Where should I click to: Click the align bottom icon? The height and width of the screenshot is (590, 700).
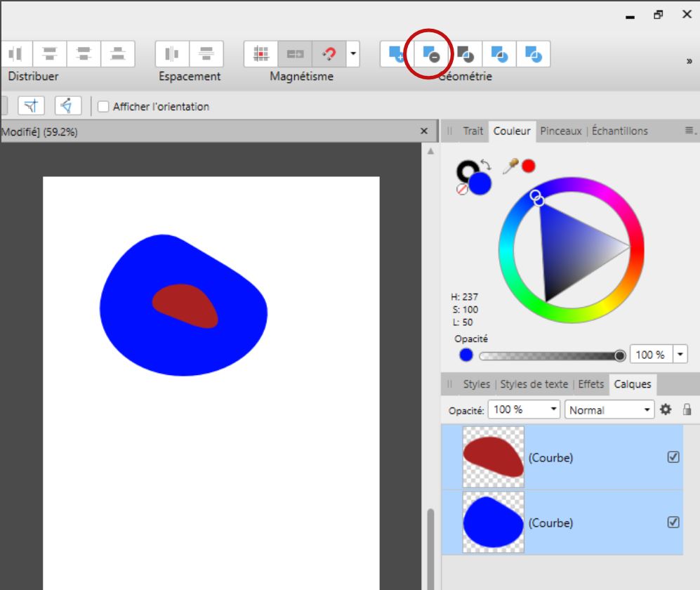pyautogui.click(x=118, y=54)
